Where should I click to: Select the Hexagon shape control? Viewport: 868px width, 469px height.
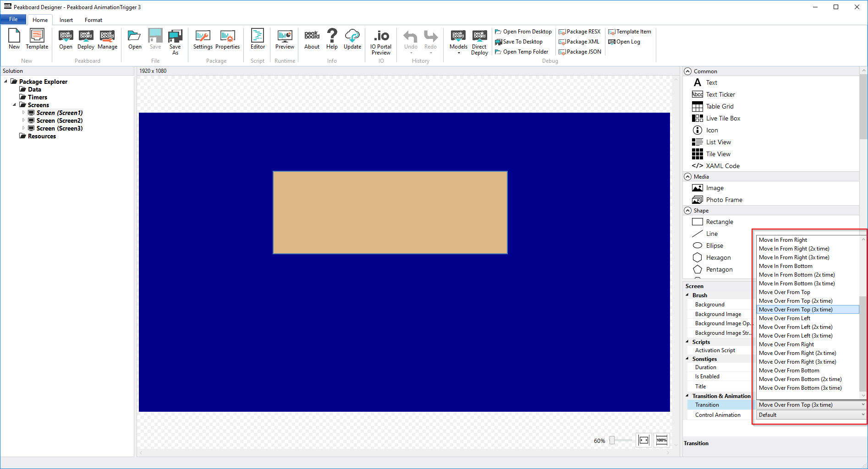(718, 257)
